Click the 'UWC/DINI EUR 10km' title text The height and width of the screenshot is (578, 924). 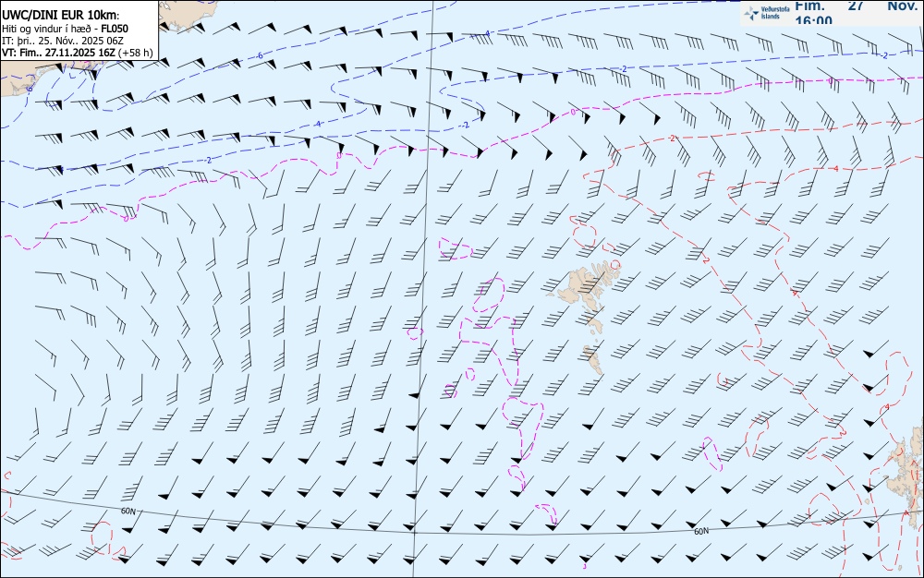[60, 16]
